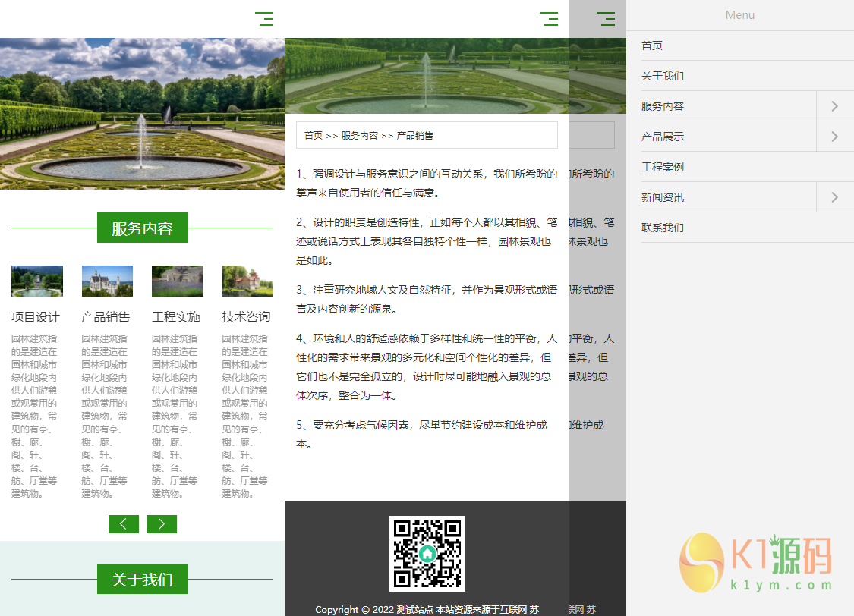The image size is (854, 616).
Task: Click the 项目设计 thumbnail image
Action: (x=36, y=281)
